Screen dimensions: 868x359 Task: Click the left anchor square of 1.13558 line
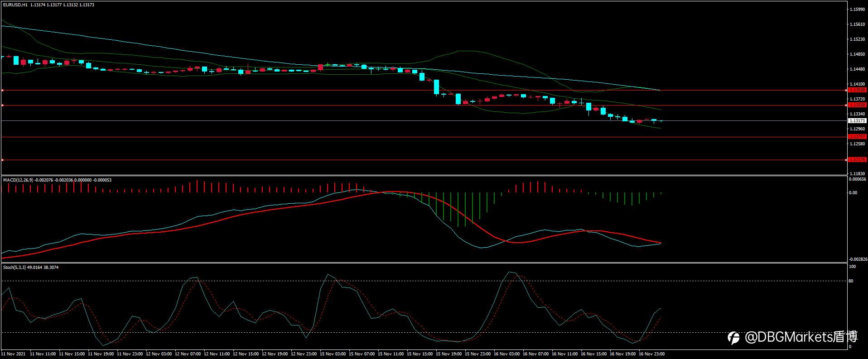click(2, 105)
